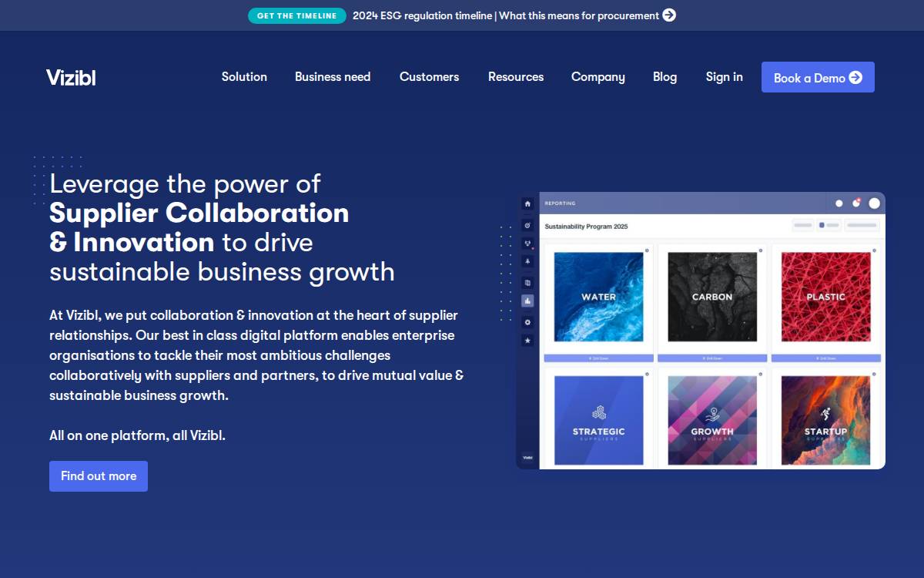Open the book icon in the dashboard sidebar
This screenshot has height=578, width=924.
[x=527, y=282]
